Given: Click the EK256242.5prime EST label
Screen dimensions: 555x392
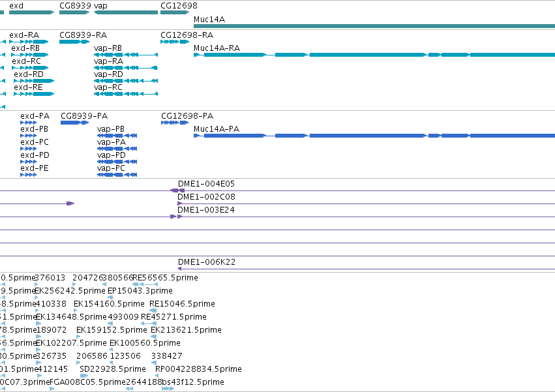Looking at the screenshot, I should click(70, 291).
